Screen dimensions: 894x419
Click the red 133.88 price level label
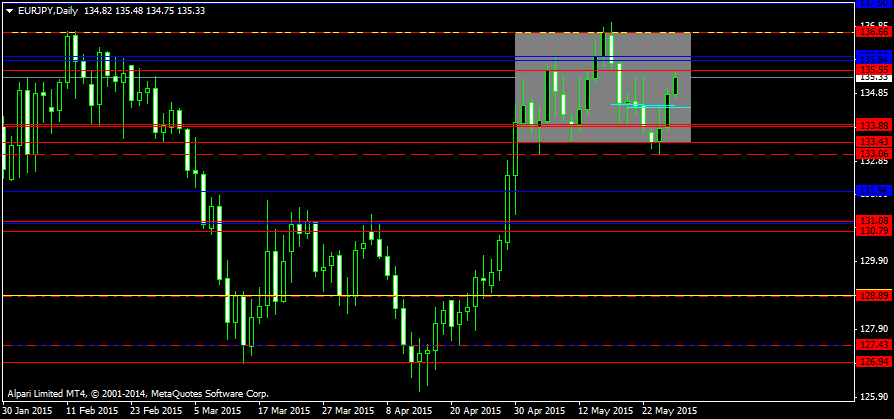(873, 126)
